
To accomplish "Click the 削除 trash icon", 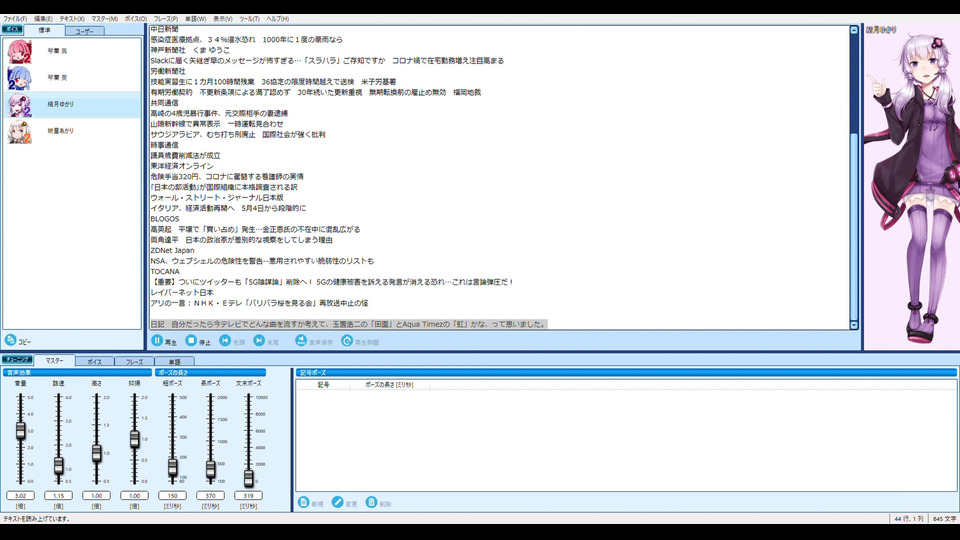I will click(x=371, y=502).
